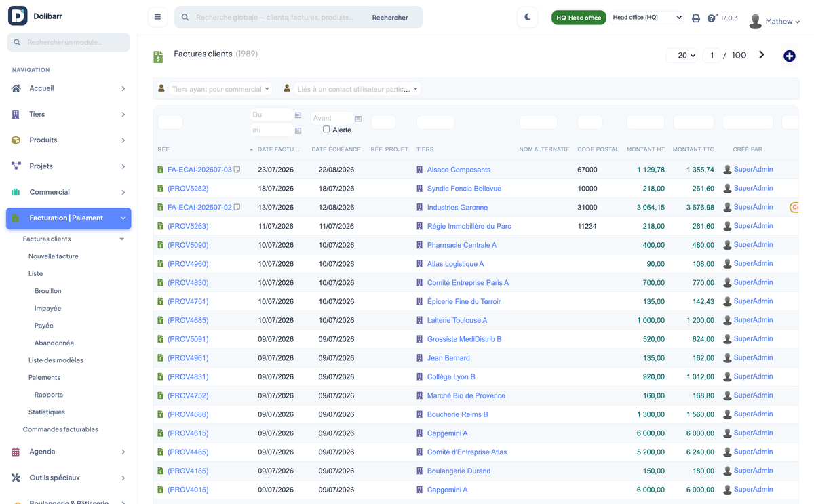Open Rapports submenu item

49,395
